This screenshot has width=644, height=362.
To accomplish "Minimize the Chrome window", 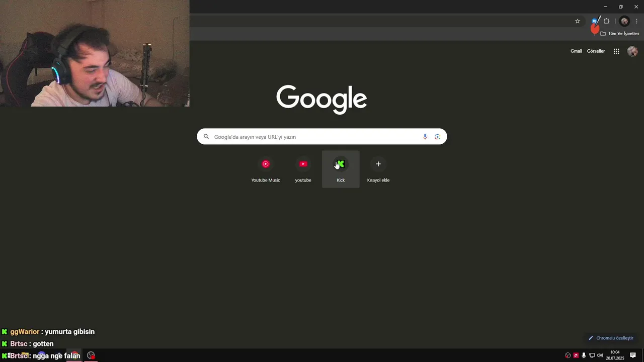I will point(605,7).
